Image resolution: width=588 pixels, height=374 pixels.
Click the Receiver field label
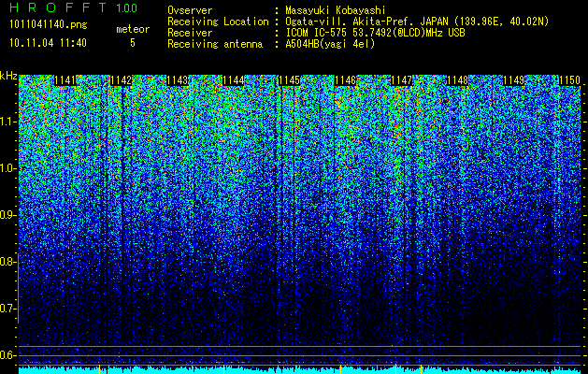pos(190,33)
